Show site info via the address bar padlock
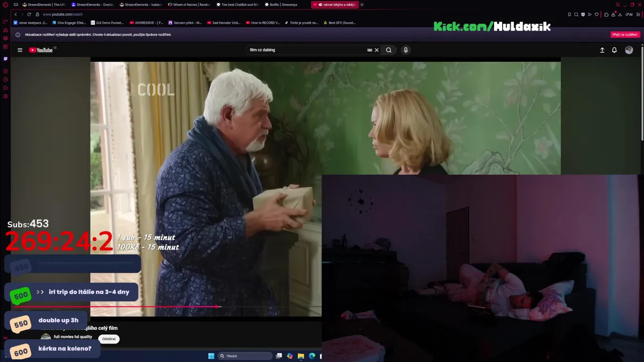 pyautogui.click(x=37, y=14)
